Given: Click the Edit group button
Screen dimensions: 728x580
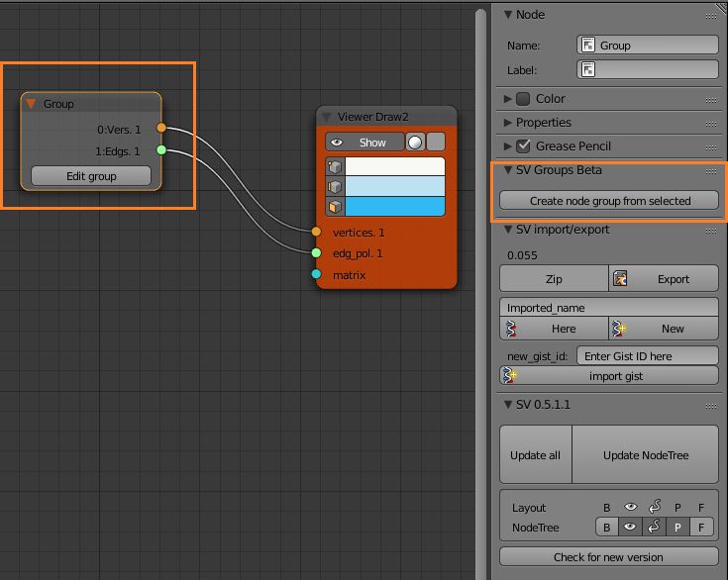Looking at the screenshot, I should [x=91, y=176].
